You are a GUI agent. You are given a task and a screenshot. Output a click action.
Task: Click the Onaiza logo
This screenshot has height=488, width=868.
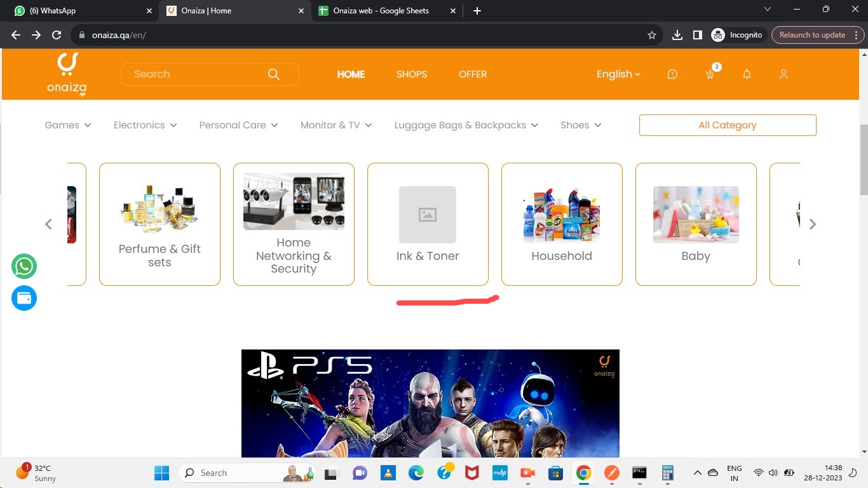pyautogui.click(x=67, y=74)
